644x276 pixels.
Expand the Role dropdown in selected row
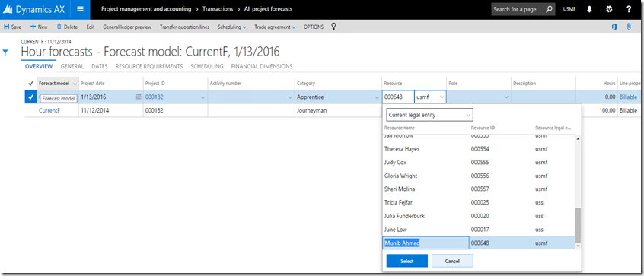coord(506,97)
